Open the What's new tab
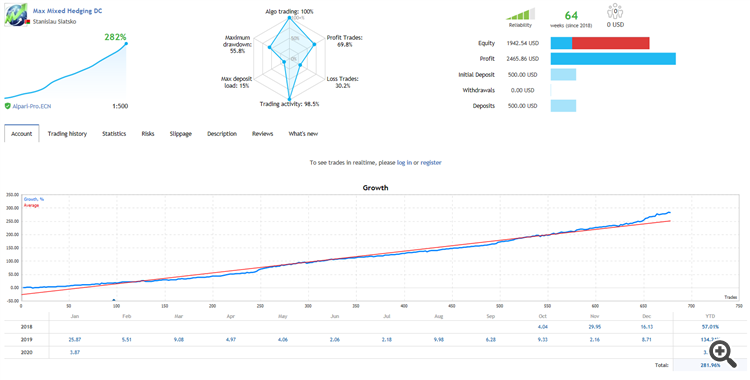The image size is (750, 380). (303, 134)
